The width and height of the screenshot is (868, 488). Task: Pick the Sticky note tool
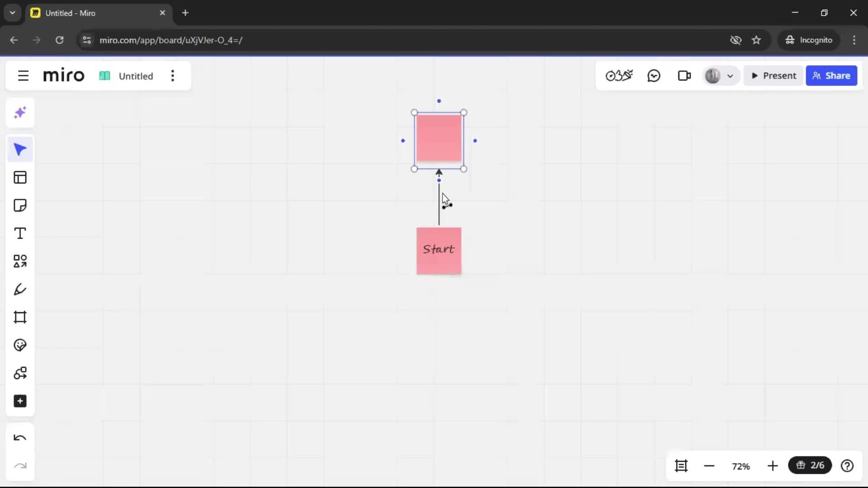click(20, 206)
